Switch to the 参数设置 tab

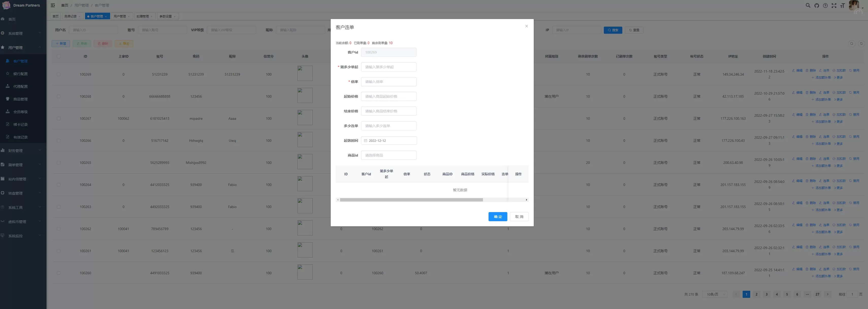[x=165, y=16]
